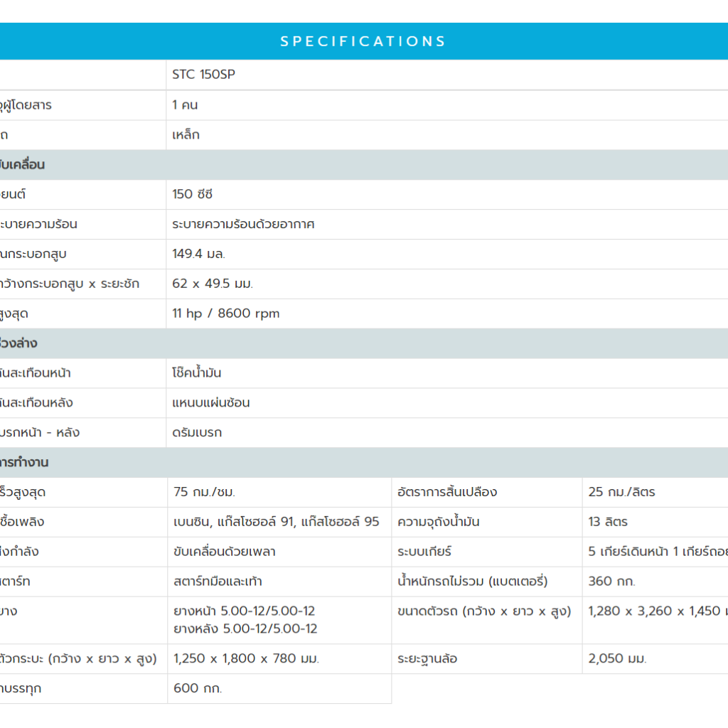Click the label "ความจุถังน้ำมัน"
Viewport: 728px width, 728px height.
click(x=438, y=521)
